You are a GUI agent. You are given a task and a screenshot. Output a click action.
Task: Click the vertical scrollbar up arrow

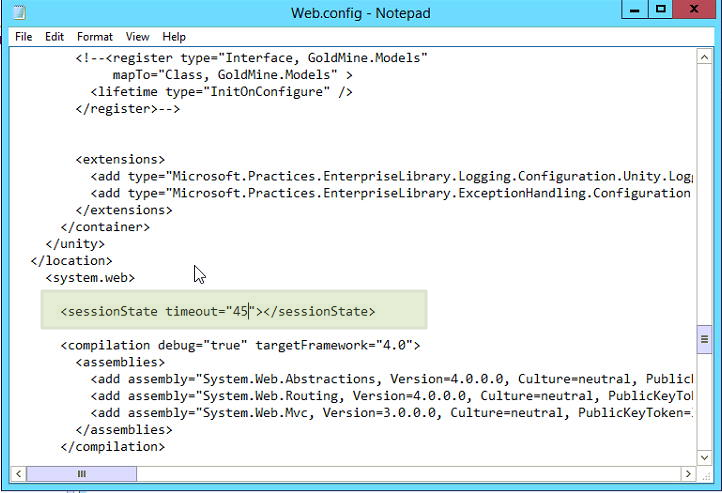point(705,56)
